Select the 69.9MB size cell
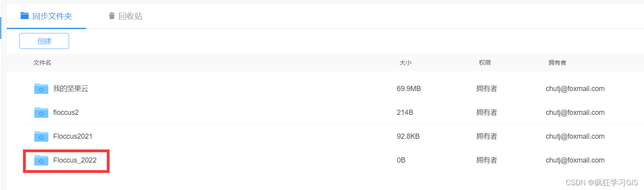 (x=409, y=89)
